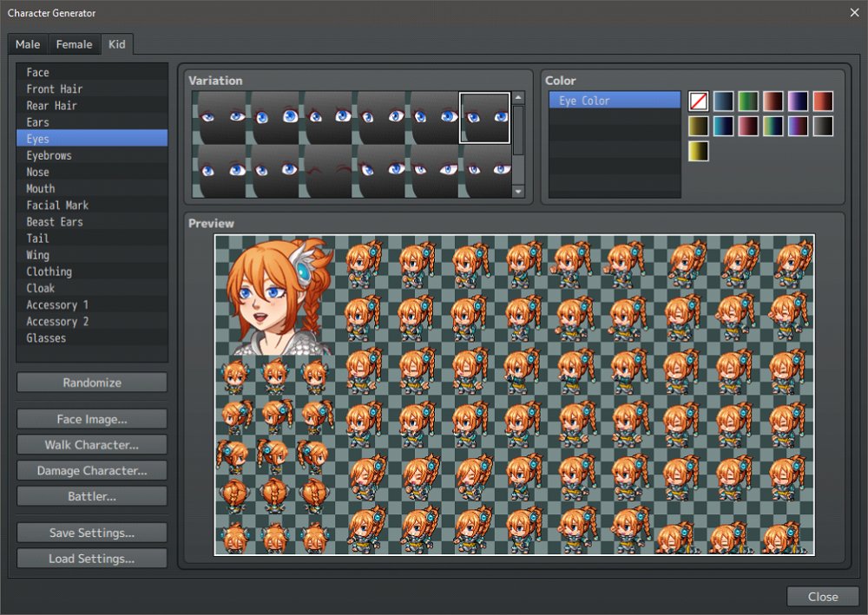Select the Eye Color entry in the Color panel
Image resolution: width=868 pixels, height=615 pixels.
[614, 100]
